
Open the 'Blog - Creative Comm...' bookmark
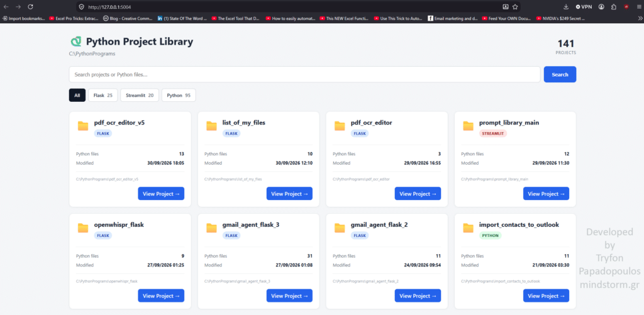pos(128,18)
